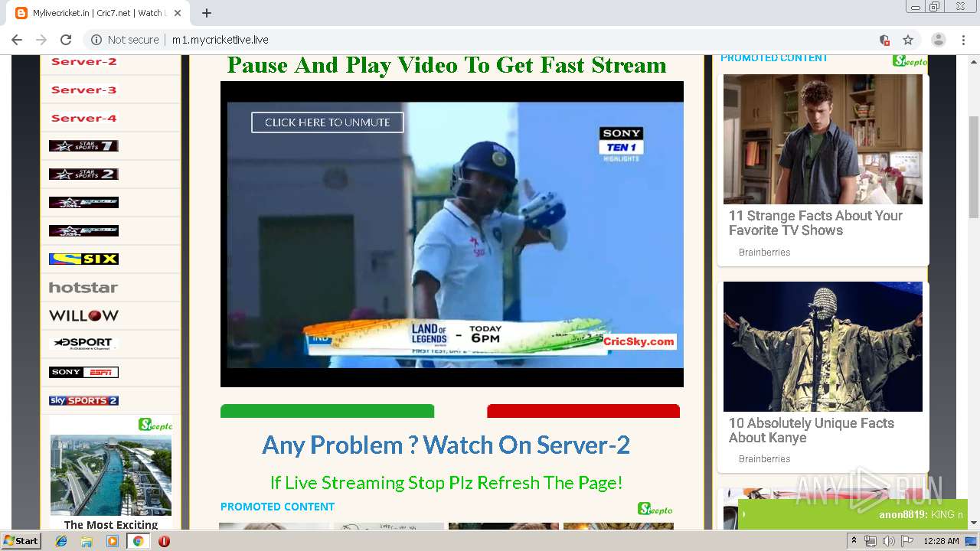The image size is (980, 551).
Task: Open the network icon in system tray
Action: 871,541
